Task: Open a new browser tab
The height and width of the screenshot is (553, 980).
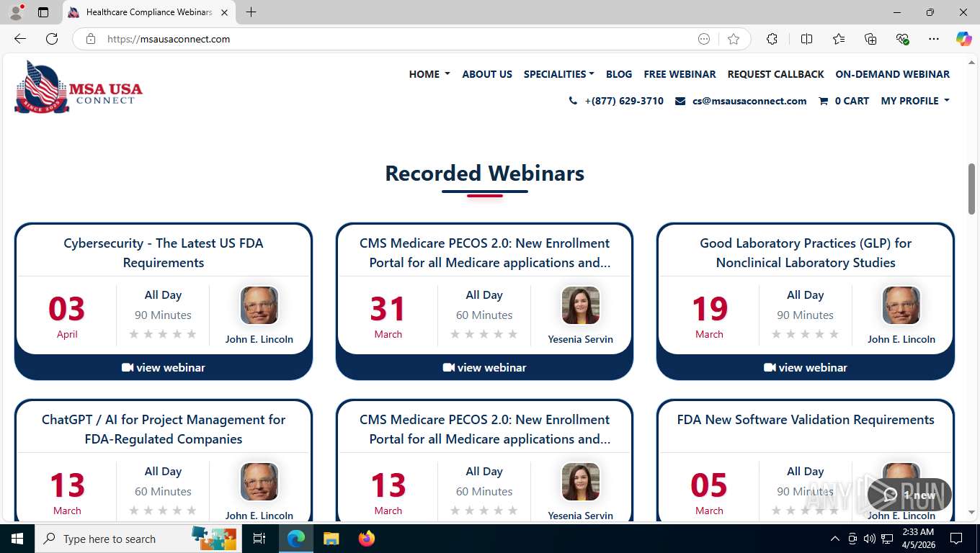Action: [251, 12]
